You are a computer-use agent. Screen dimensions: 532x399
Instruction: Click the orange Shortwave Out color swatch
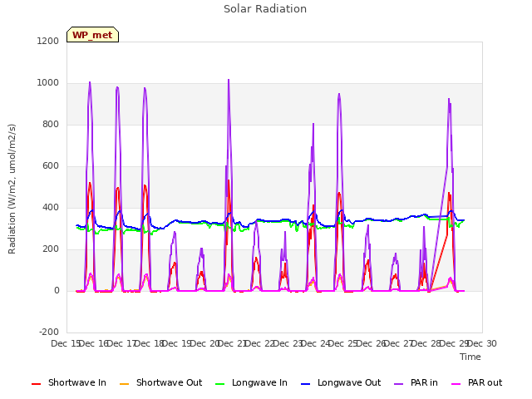tap(125, 384)
